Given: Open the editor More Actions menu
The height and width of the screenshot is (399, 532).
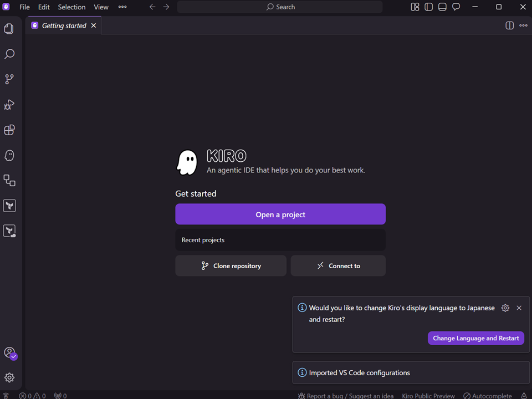Looking at the screenshot, I should pos(523,25).
